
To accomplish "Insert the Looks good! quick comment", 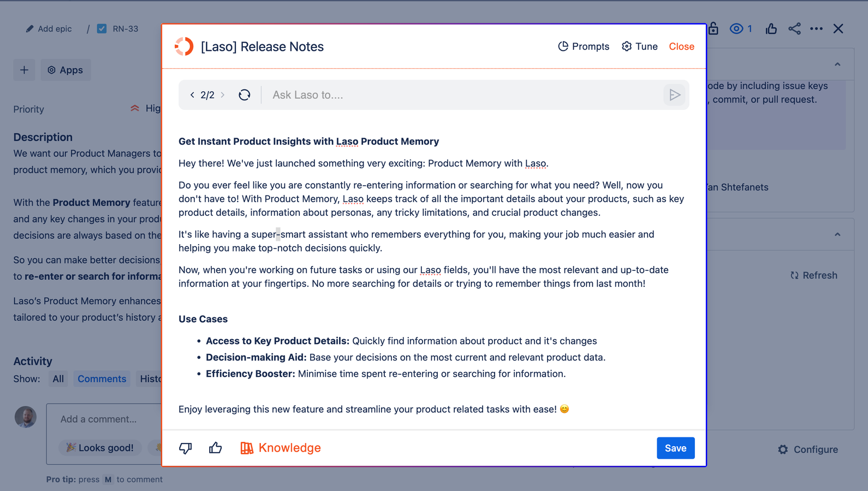I will [100, 448].
